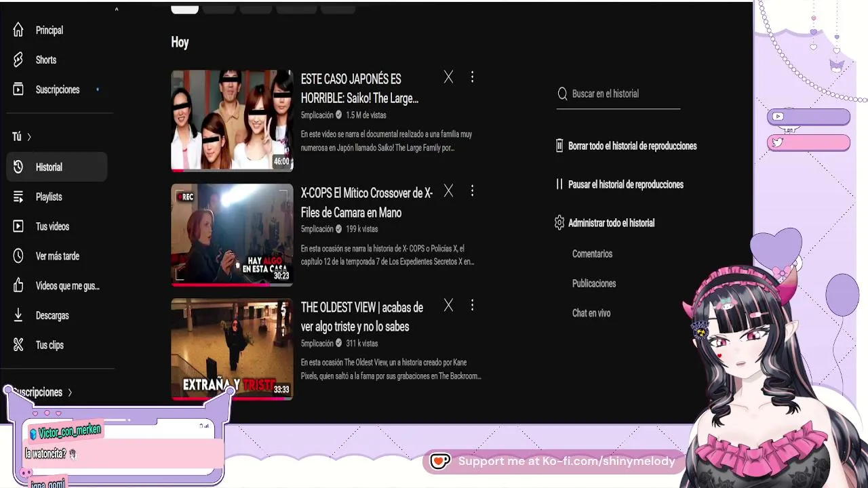Select the Historial clock icon
Image resolution: width=868 pixels, height=488 pixels.
[x=18, y=167]
